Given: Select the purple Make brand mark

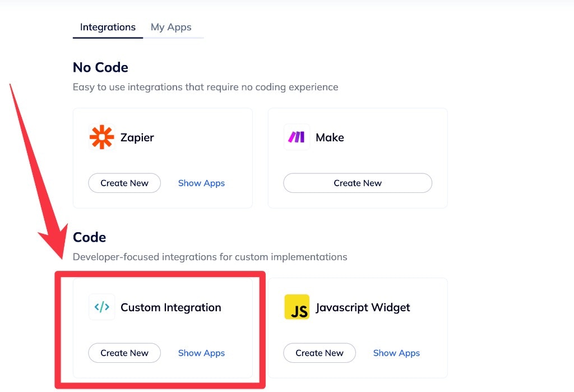Looking at the screenshot, I should 296,136.
